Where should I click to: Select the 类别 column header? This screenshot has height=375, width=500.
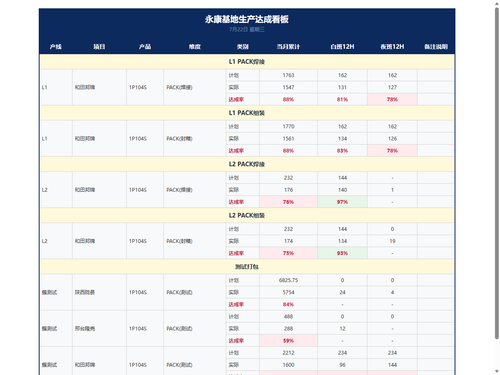point(243,47)
